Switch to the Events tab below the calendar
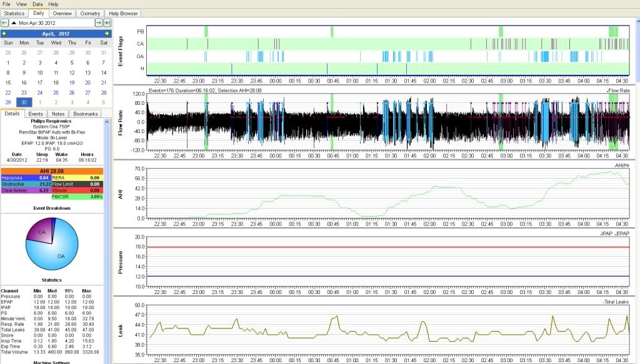The width and height of the screenshot is (640, 364). [36, 114]
